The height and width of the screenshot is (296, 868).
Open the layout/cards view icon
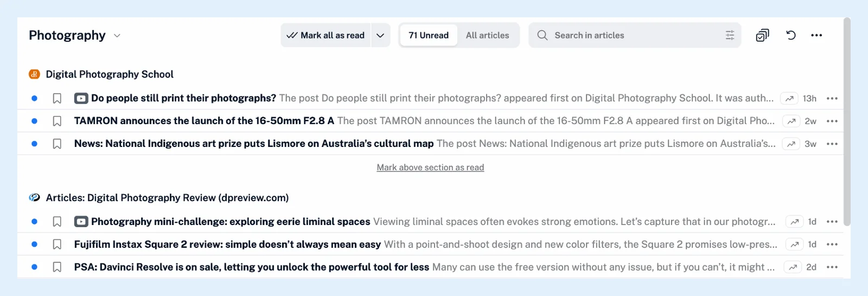tap(762, 35)
